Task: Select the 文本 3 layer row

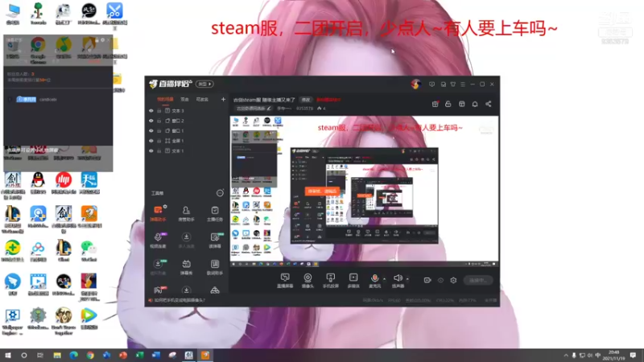Action: coord(188,111)
